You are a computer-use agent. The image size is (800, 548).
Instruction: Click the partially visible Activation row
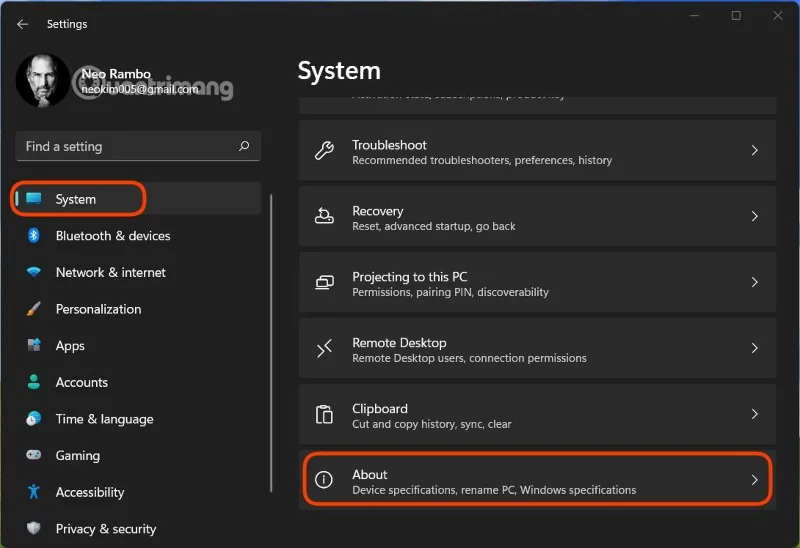click(x=537, y=105)
